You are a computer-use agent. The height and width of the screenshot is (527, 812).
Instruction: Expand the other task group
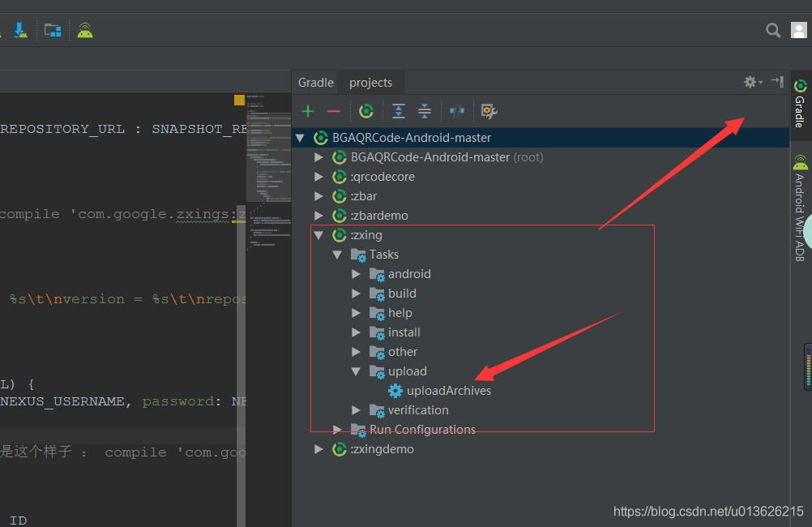357,352
